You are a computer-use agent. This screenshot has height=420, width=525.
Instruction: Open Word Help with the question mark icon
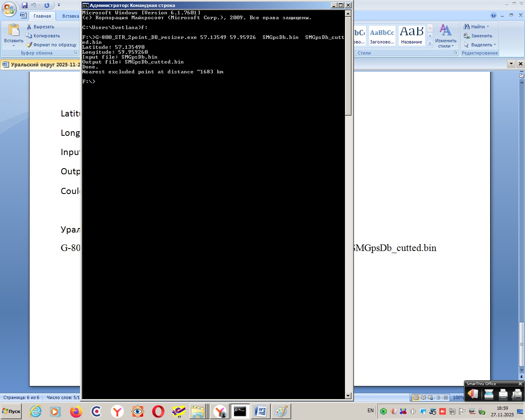click(x=493, y=16)
